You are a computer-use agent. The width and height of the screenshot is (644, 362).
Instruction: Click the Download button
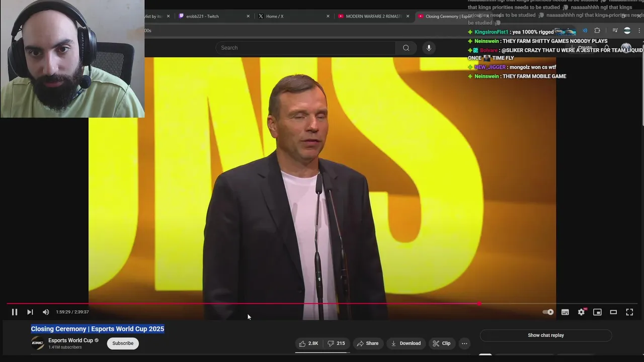pyautogui.click(x=406, y=343)
